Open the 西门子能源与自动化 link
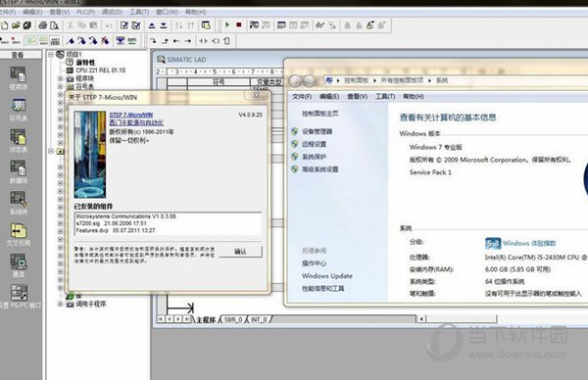 [x=136, y=122]
